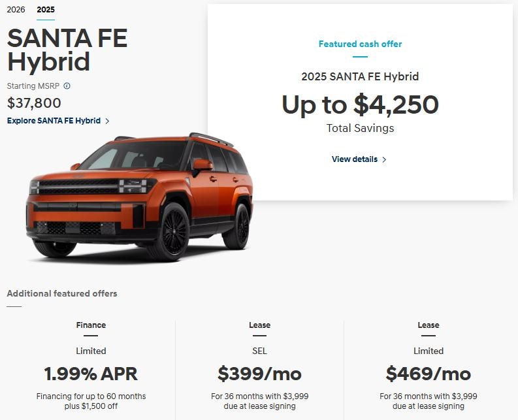
Task: Pick the $469/mo Limited lease offer
Action: 428,374
